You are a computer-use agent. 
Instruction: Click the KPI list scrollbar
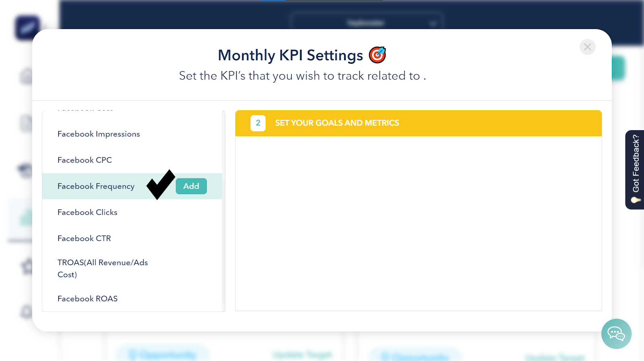pos(223,209)
